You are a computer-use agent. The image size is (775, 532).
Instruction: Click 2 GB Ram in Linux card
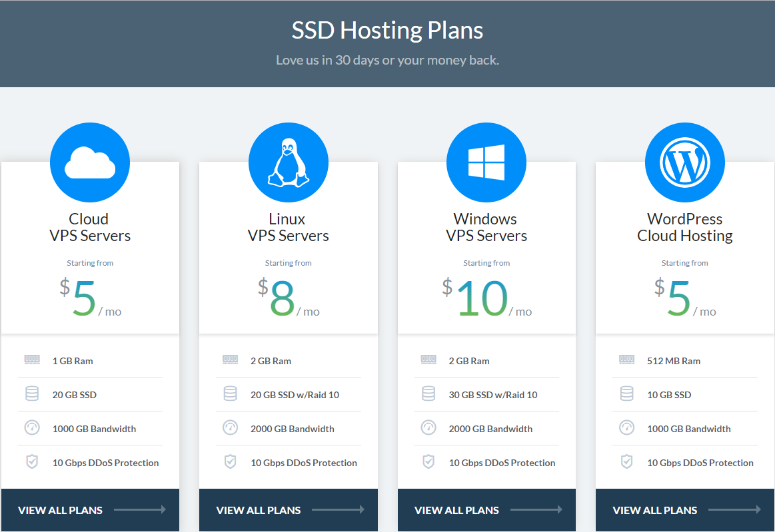(271, 361)
